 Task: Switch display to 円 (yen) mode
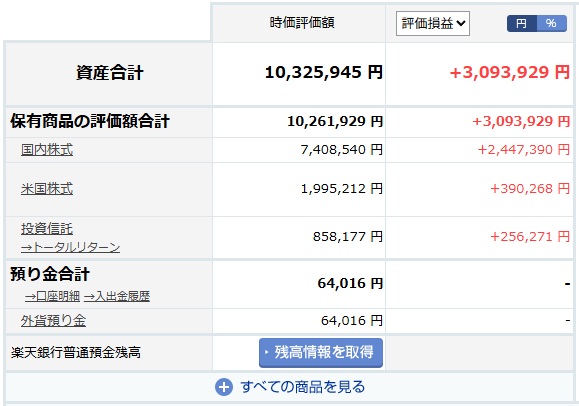pyautogui.click(x=521, y=24)
